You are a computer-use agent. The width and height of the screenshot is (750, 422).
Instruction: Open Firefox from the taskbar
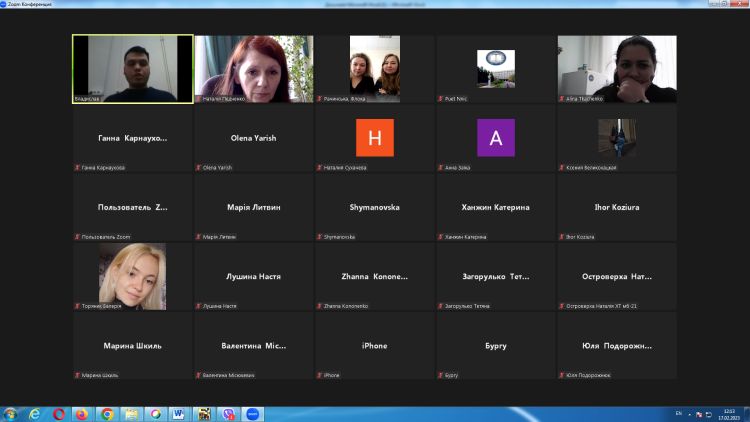[x=82, y=413]
